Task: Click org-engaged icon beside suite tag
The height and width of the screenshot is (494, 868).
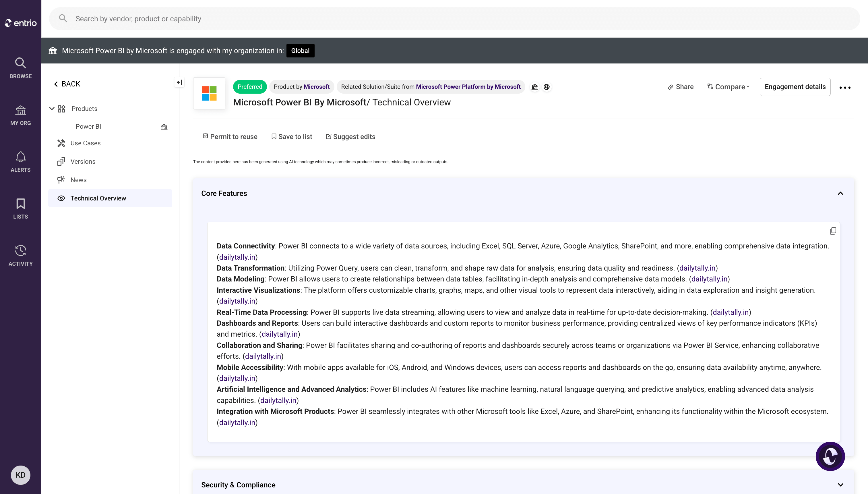Action: [535, 87]
